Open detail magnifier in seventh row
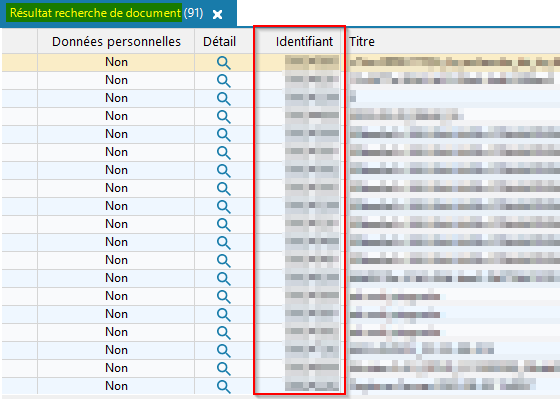The width and height of the screenshot is (560, 399). click(x=224, y=171)
